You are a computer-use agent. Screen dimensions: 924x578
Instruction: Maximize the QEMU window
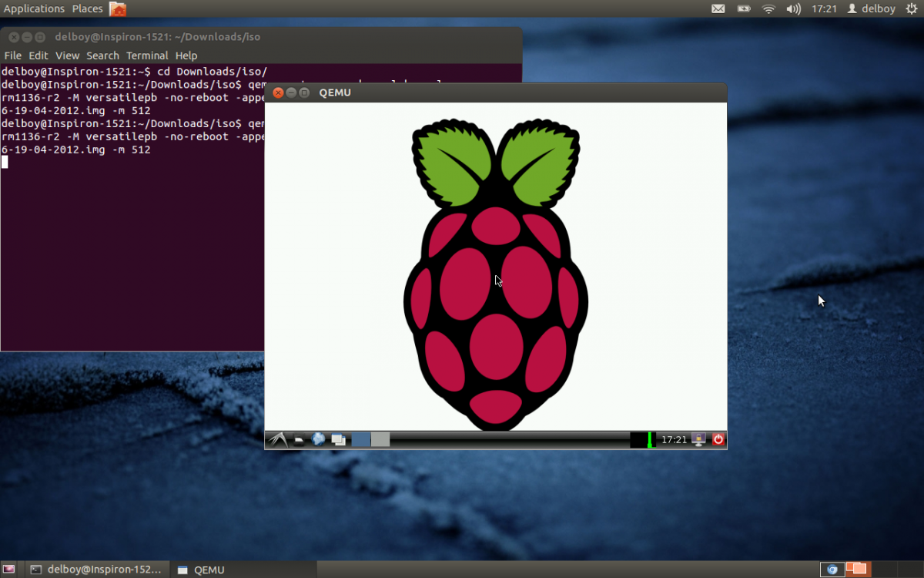click(x=304, y=92)
